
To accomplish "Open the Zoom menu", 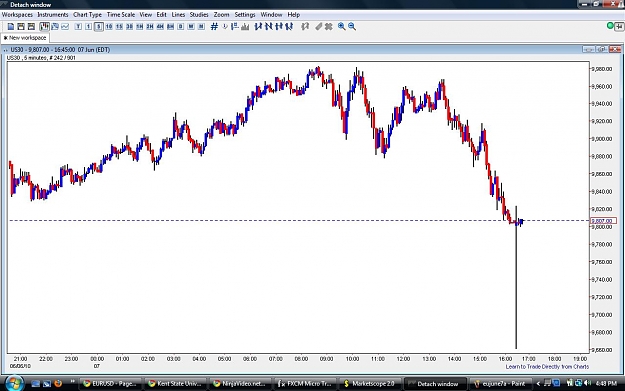I will click(221, 15).
